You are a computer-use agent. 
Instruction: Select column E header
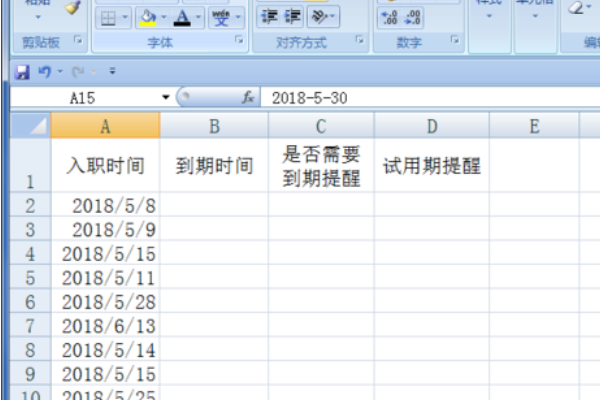534,126
